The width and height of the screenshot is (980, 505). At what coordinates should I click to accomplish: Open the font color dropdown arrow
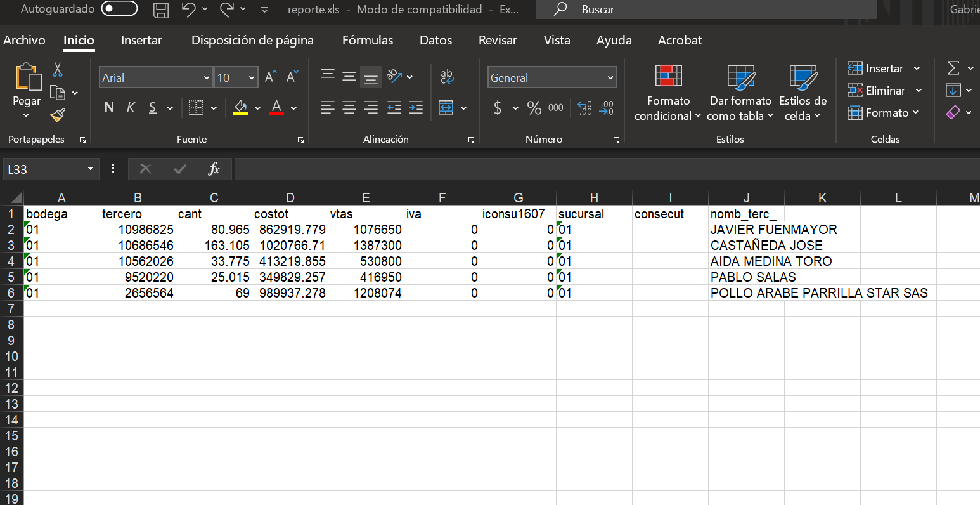click(293, 108)
